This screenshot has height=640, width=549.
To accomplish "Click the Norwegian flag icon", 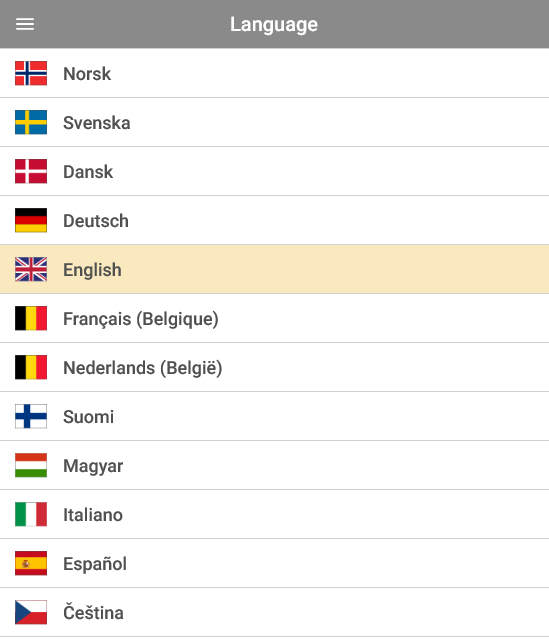I will (x=31, y=73).
